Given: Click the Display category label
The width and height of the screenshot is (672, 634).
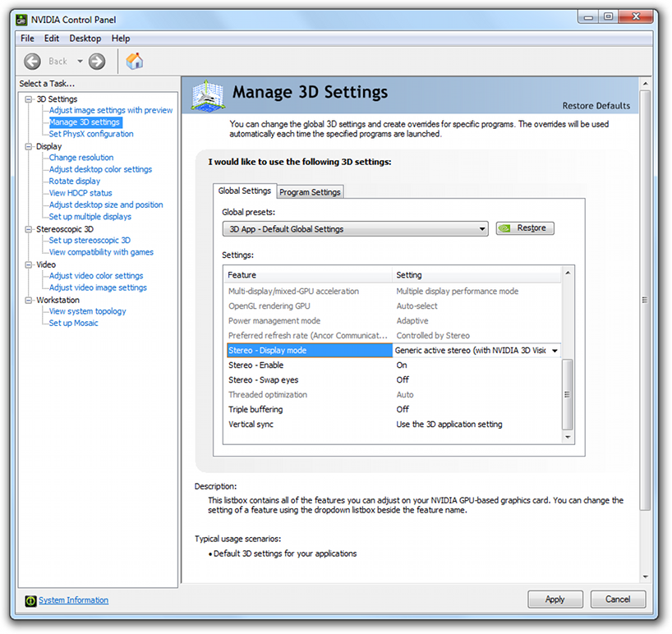Looking at the screenshot, I should click(x=48, y=146).
